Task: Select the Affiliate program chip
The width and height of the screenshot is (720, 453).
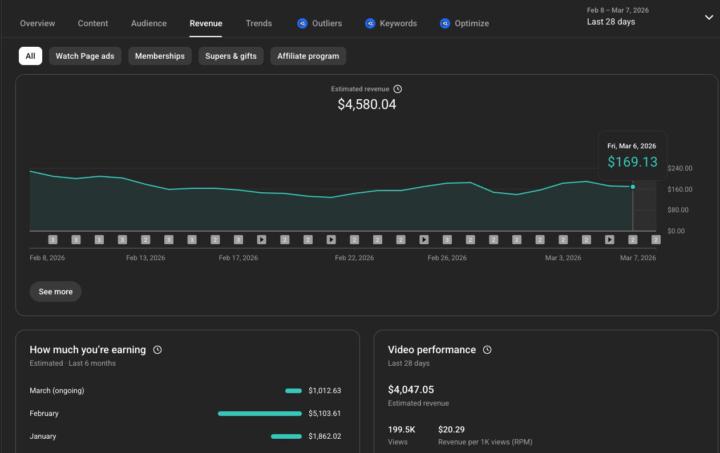Action: click(x=308, y=56)
